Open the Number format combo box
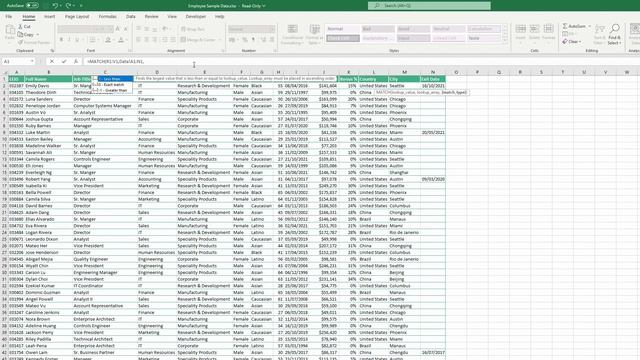This screenshot has width=640, height=360. coord(251,29)
